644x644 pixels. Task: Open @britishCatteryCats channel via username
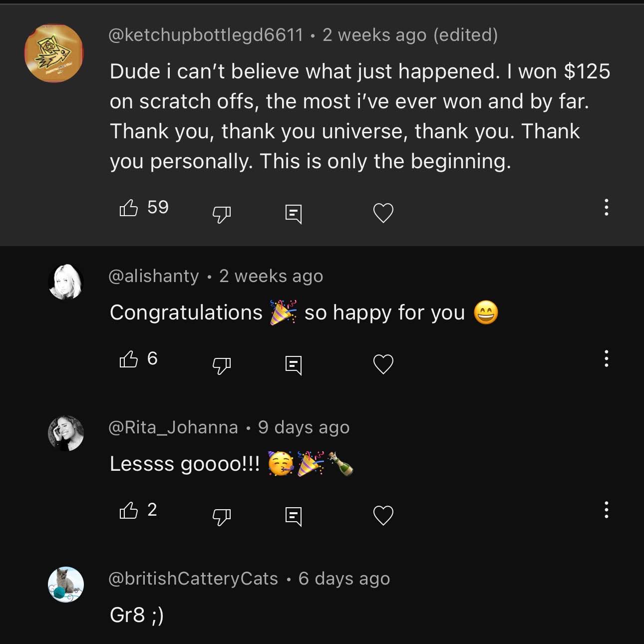[x=193, y=579]
